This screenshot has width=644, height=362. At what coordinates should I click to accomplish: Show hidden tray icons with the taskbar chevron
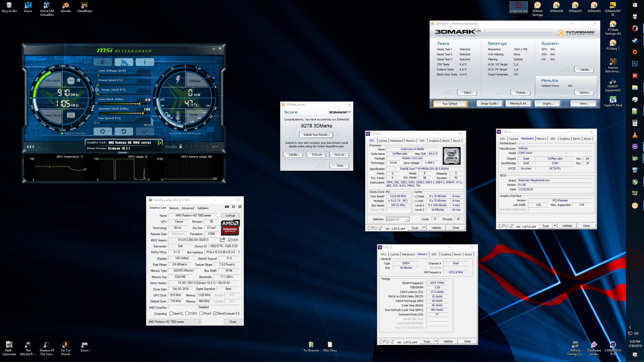point(630,327)
